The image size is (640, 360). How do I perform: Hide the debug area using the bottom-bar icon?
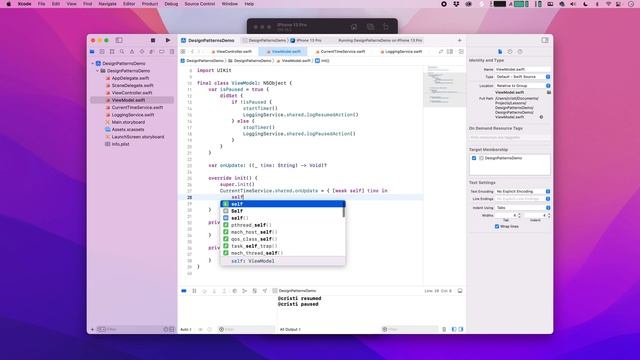pos(460,291)
